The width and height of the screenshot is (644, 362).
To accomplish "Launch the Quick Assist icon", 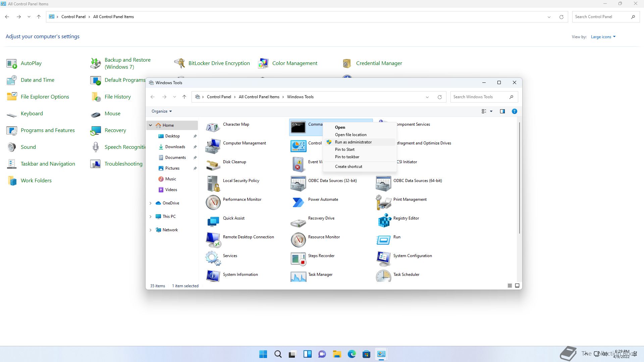I will [213, 221].
